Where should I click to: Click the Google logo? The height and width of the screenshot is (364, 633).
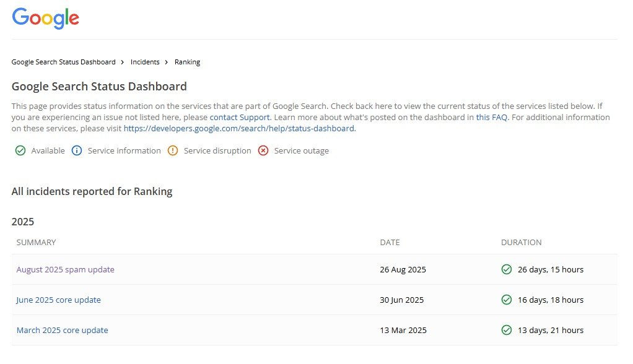click(x=45, y=18)
